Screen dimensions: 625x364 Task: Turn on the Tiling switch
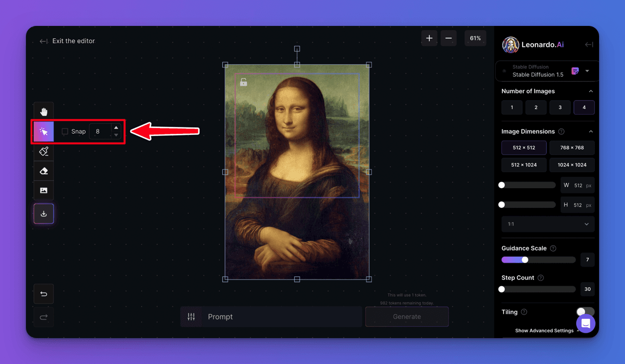585,312
